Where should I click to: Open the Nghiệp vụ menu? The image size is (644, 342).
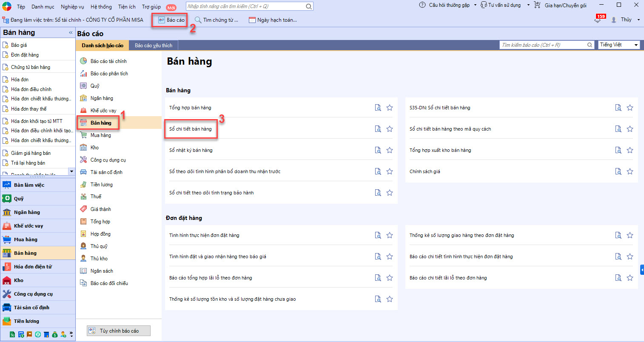click(x=72, y=6)
